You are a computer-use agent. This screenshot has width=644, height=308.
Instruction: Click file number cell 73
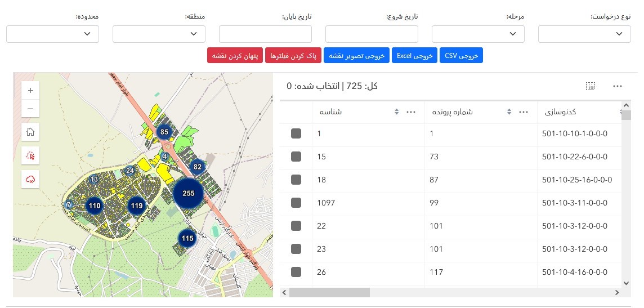click(434, 157)
